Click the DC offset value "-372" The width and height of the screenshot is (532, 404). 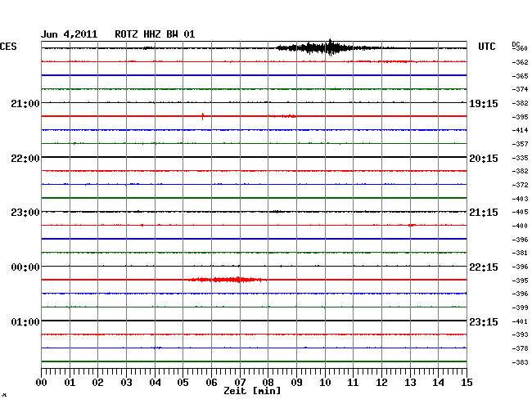520,185
